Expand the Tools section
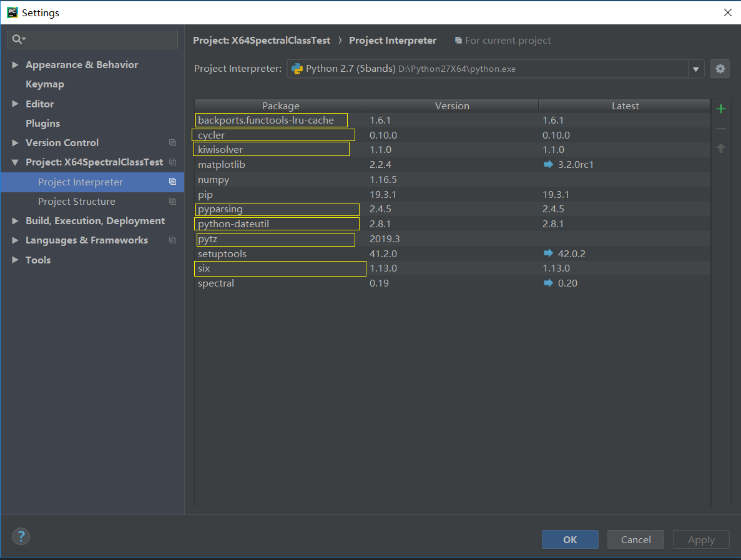 15,260
